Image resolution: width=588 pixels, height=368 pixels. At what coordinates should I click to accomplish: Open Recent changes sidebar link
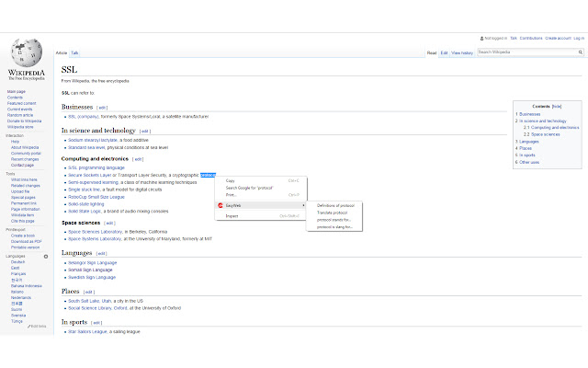click(x=25, y=159)
